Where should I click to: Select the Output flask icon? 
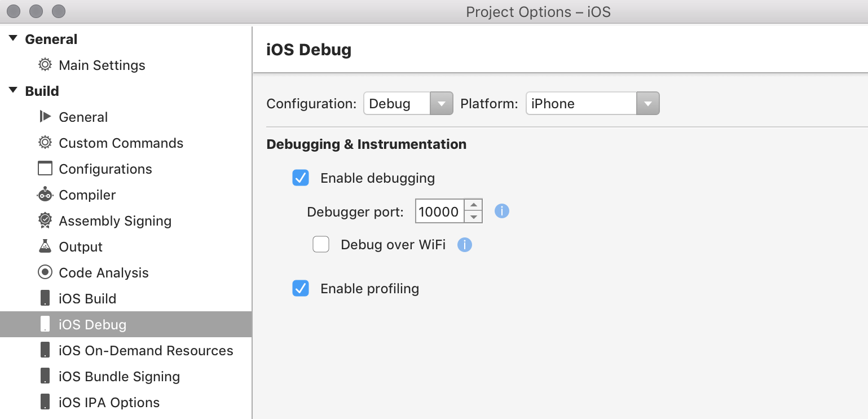46,246
